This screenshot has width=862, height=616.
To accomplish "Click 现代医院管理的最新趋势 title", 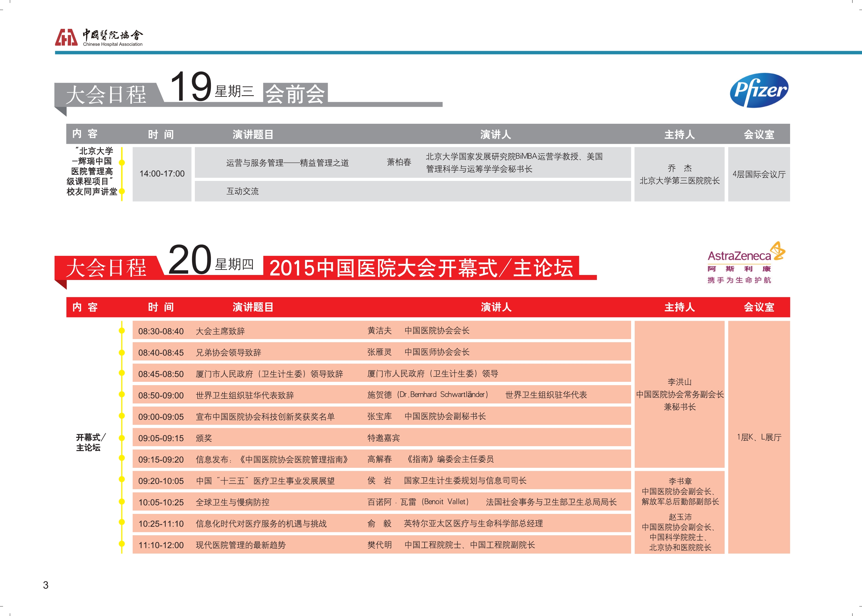I will click(x=241, y=545).
